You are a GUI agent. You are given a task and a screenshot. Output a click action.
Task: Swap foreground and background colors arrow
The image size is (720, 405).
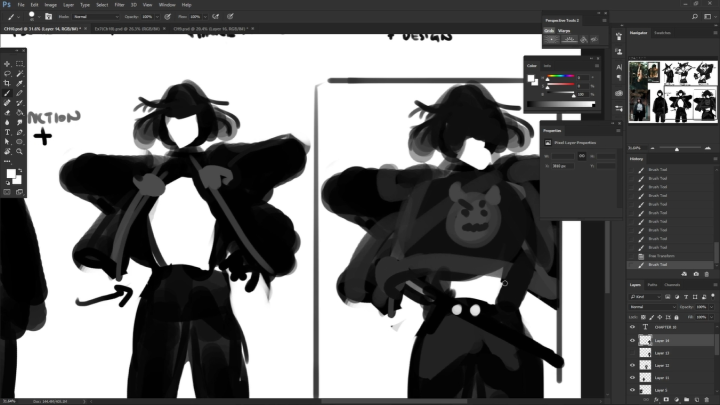tap(20, 171)
